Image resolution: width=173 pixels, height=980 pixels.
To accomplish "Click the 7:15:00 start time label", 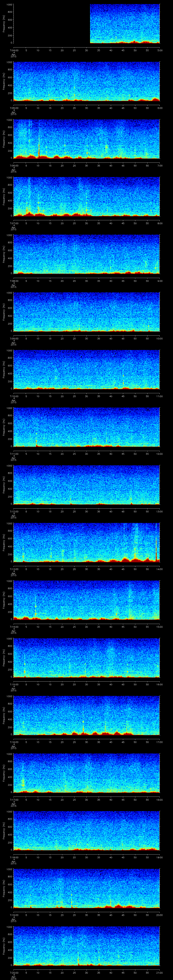I will (14, 684).
